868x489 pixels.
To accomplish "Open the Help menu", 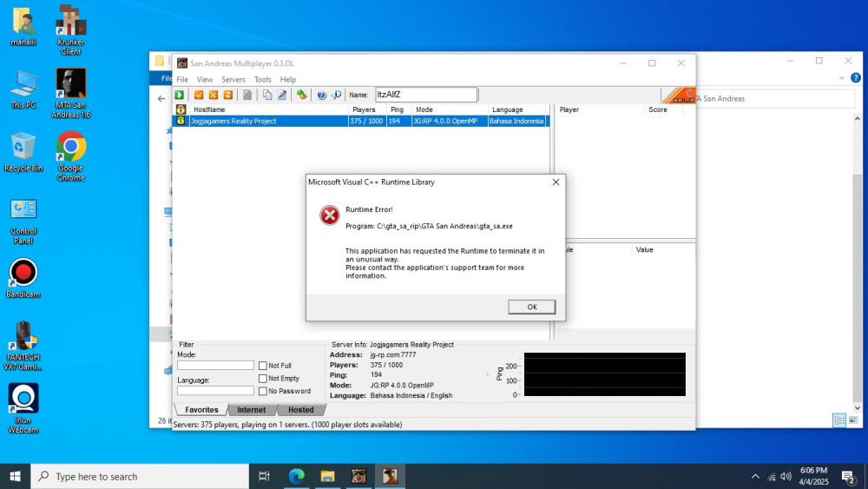I will pos(288,79).
